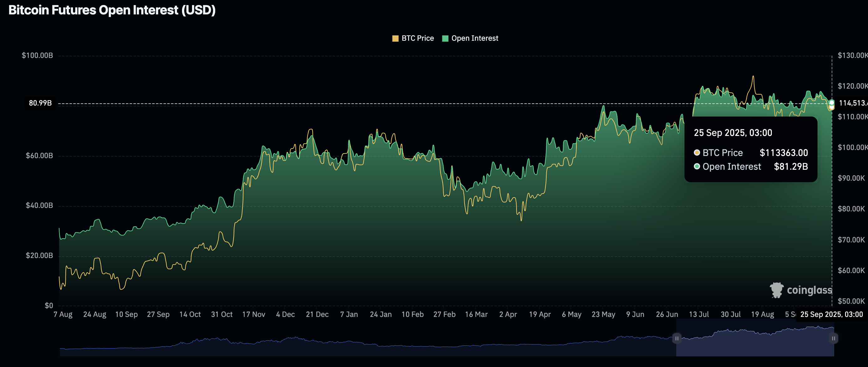Click the $100.00K right price axis label

click(x=852, y=147)
